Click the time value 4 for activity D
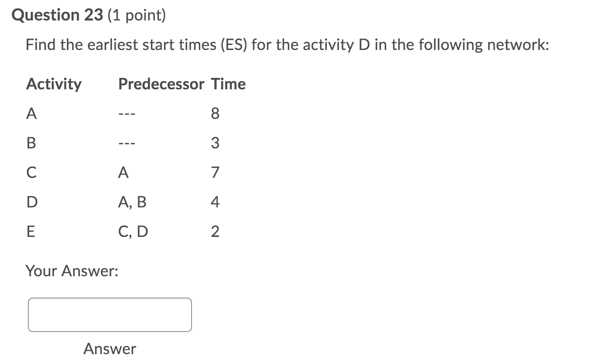Viewport: 603px width, 364px height. tap(215, 202)
